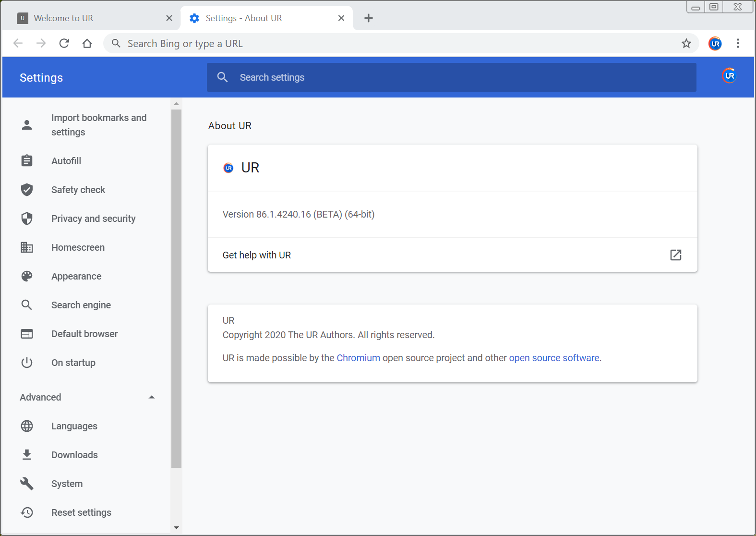
Task: Open a new tab with plus button
Action: point(369,18)
